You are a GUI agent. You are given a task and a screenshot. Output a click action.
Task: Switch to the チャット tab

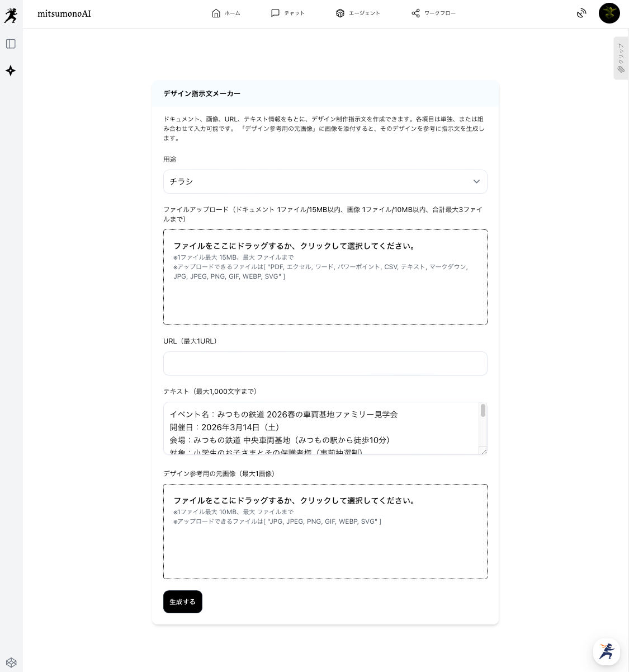[x=287, y=13]
